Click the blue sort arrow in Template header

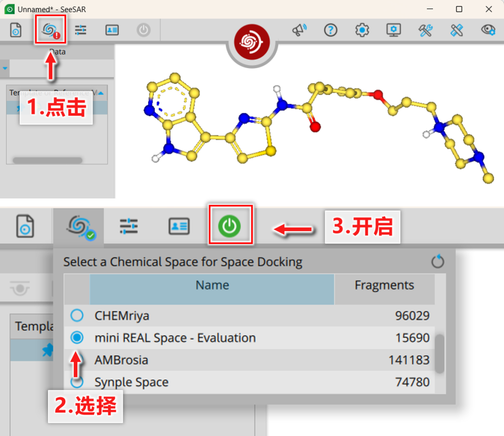click(101, 93)
